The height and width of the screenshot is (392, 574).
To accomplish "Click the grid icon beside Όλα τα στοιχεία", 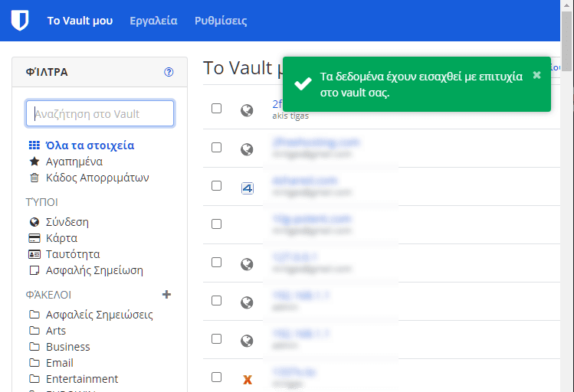I will click(34, 145).
